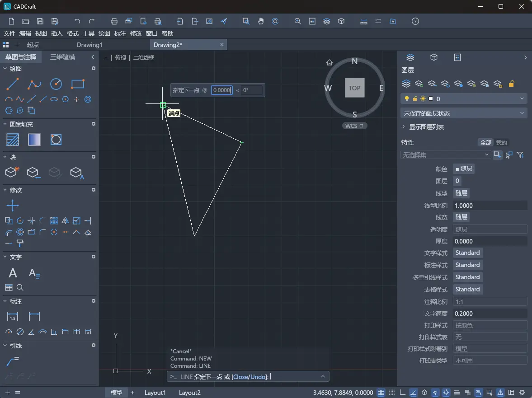Select the Boundary fill circle tool
The image size is (532, 398).
[x=56, y=140]
